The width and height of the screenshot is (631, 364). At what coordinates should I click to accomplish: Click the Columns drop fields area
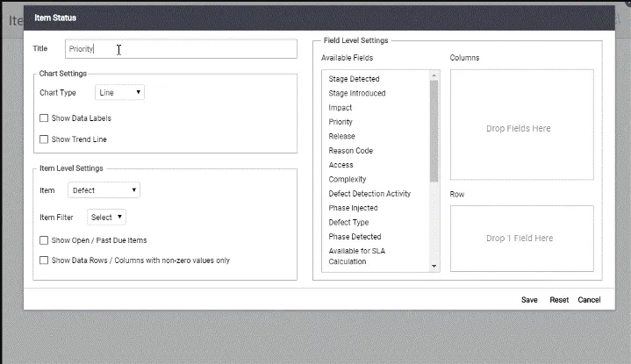(522, 125)
